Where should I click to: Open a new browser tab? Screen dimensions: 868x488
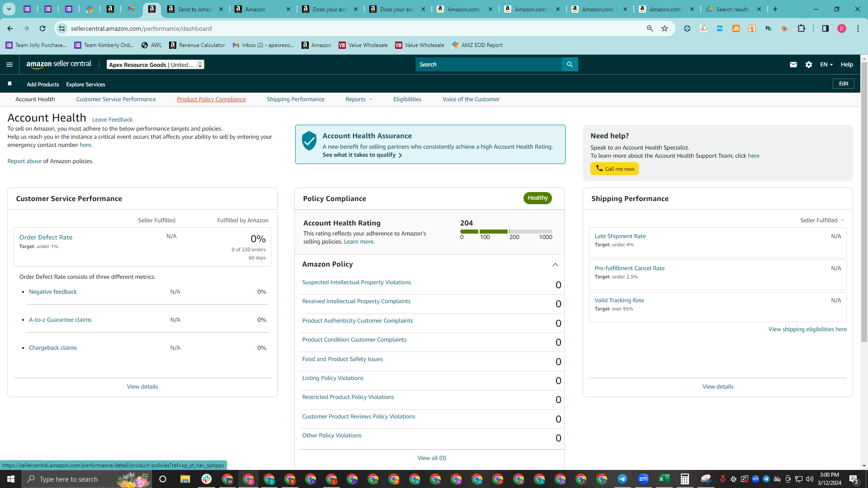tap(775, 9)
